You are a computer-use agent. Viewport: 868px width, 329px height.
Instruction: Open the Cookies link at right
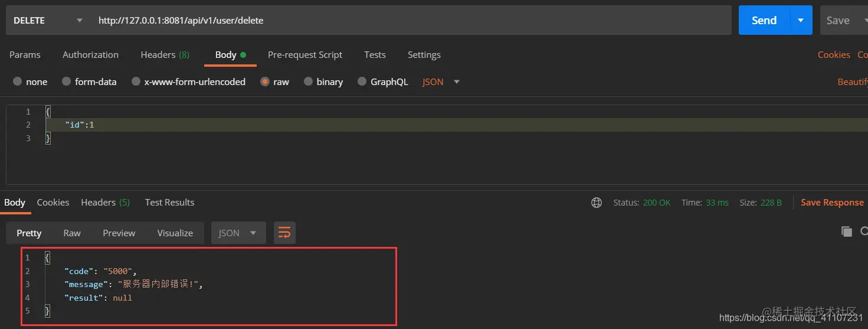click(833, 54)
